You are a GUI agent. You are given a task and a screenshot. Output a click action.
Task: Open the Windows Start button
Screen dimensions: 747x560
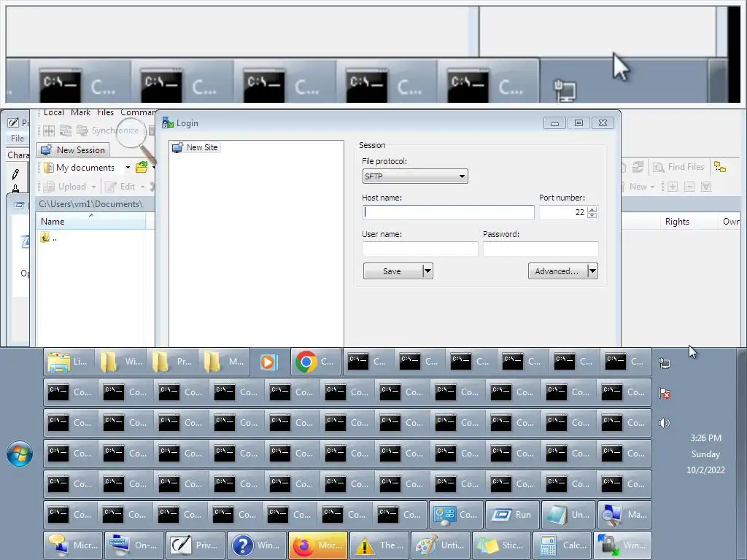coord(20,454)
